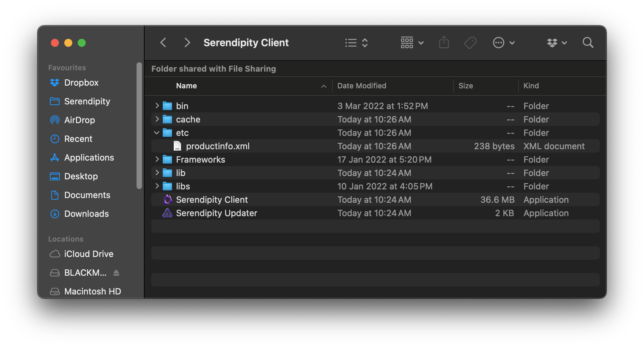Select the bin folder icon
644x348 pixels.
(x=167, y=106)
